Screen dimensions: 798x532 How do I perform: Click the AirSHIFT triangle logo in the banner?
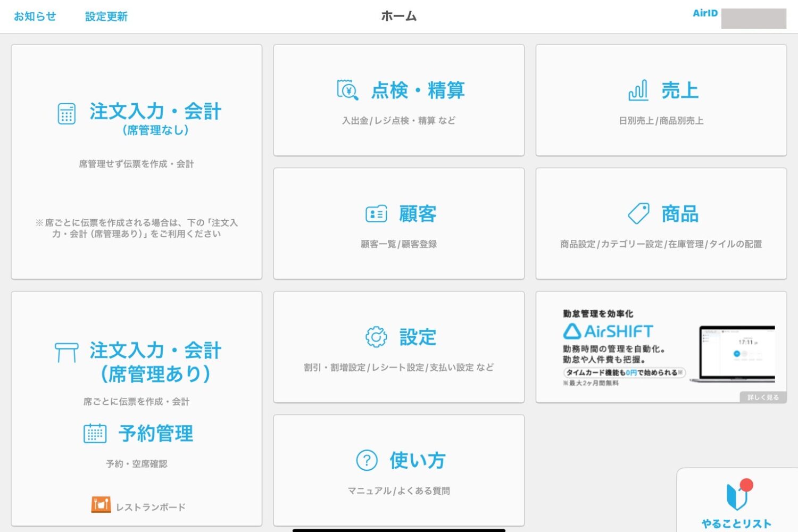point(572,331)
